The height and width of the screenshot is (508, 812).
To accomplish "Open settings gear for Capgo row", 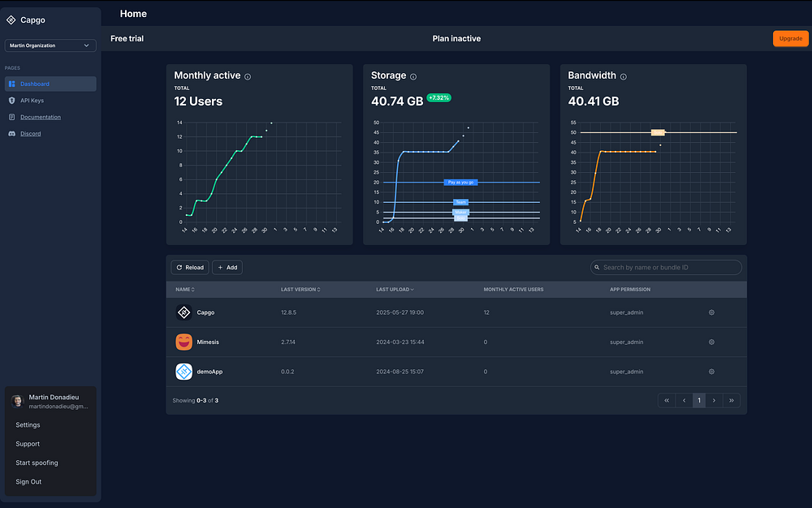I will point(711,312).
